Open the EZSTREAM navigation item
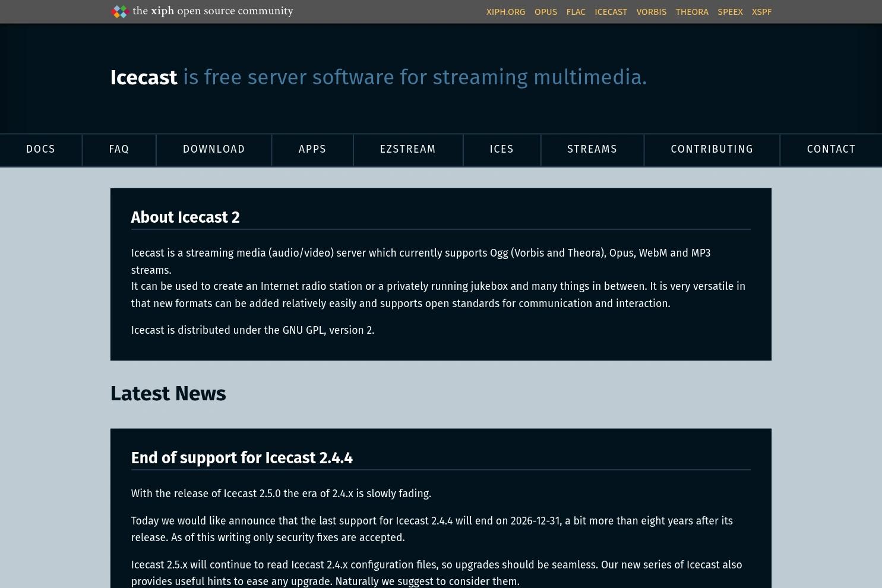This screenshot has width=882, height=588. [408, 150]
